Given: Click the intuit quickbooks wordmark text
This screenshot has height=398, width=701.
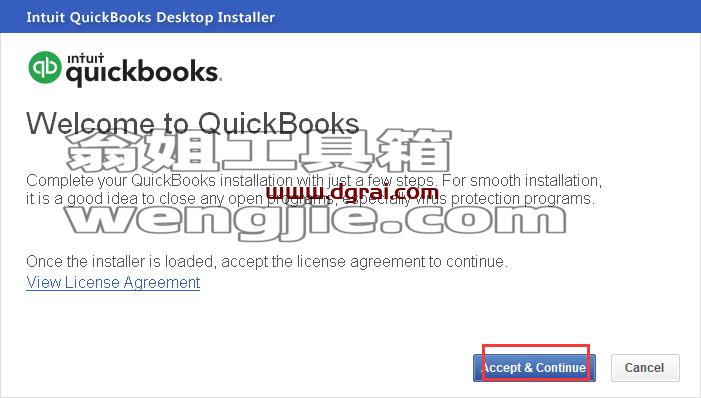Looking at the screenshot, I should (143, 69).
